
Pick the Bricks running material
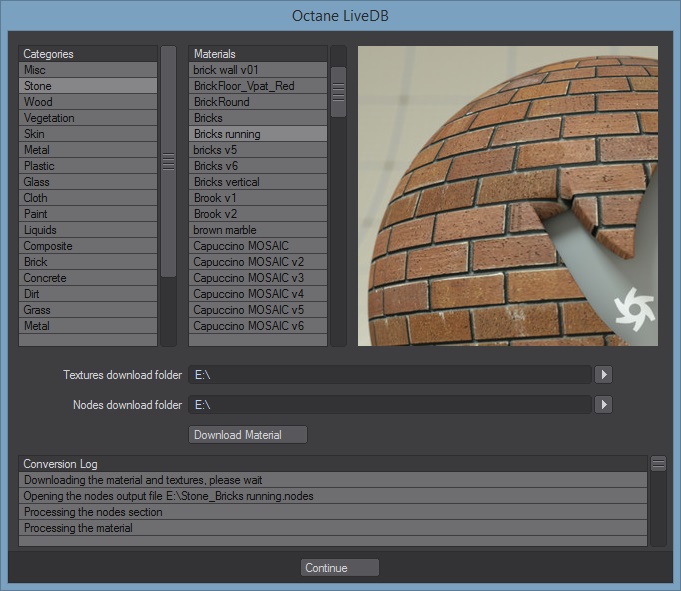pos(258,134)
